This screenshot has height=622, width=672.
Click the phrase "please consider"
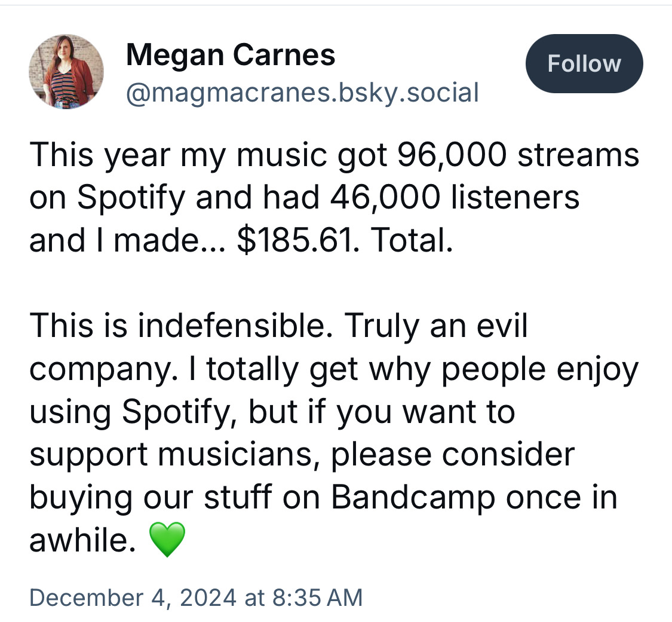[451, 455]
